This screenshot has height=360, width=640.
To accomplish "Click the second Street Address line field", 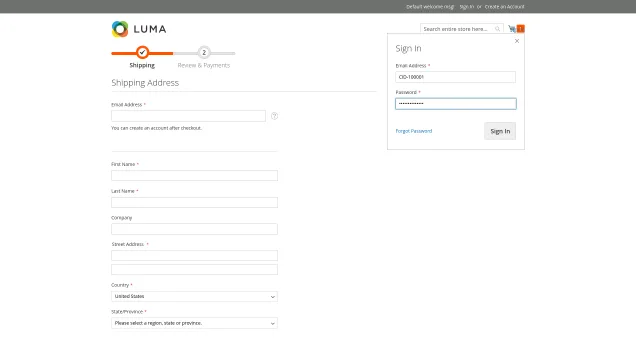I will (x=194, y=269).
